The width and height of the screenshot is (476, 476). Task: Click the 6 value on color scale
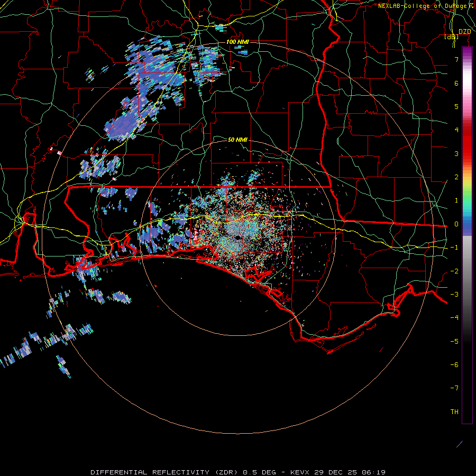pos(456,83)
